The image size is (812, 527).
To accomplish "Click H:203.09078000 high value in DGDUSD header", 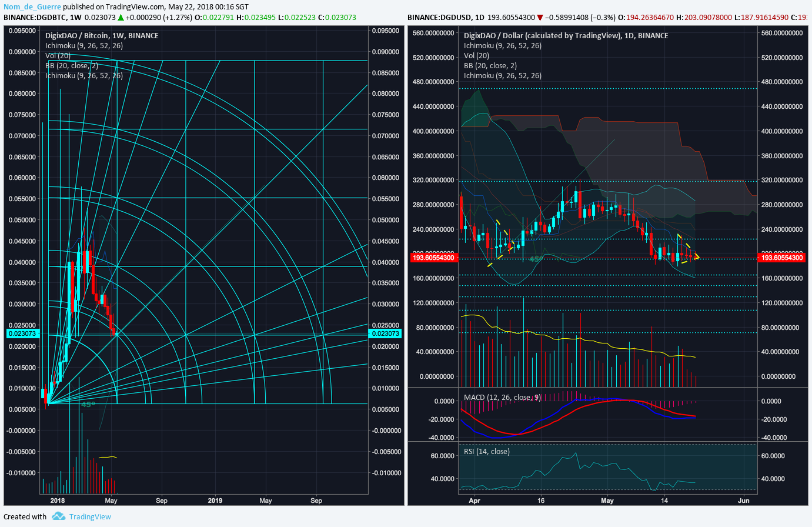I will point(704,18).
